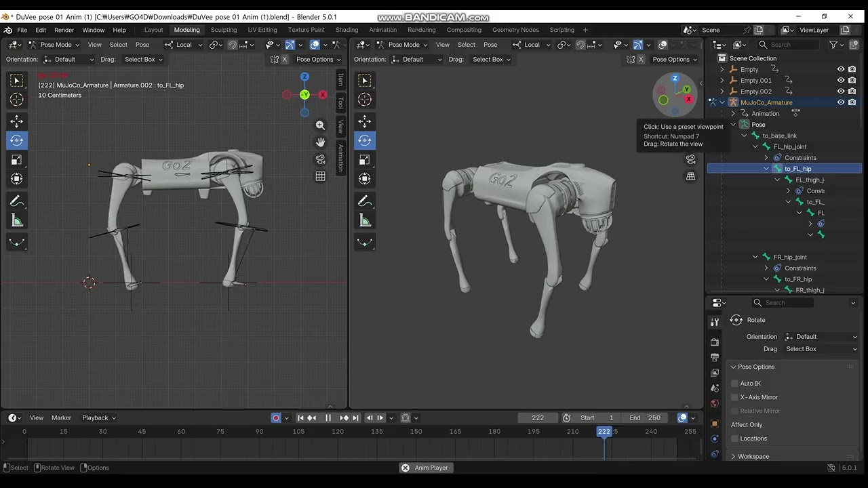Click the zoom magnifier icon in left viewport
The height and width of the screenshot is (488, 868).
[x=320, y=125]
